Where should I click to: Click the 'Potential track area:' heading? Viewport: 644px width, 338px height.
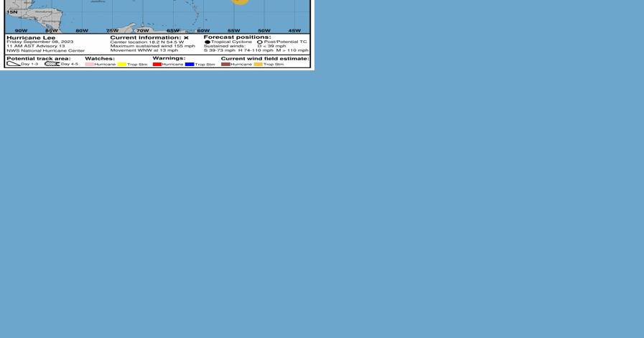tap(39, 59)
